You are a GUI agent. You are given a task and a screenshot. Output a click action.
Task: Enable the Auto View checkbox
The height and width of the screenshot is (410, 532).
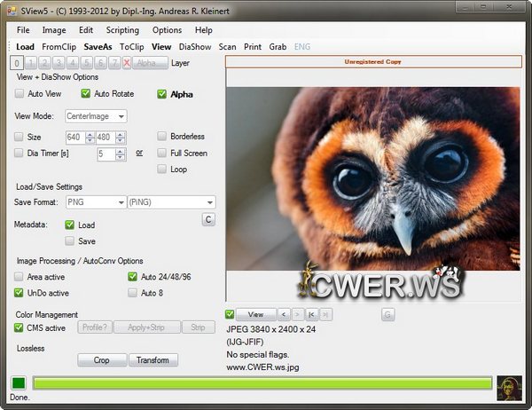(20, 93)
